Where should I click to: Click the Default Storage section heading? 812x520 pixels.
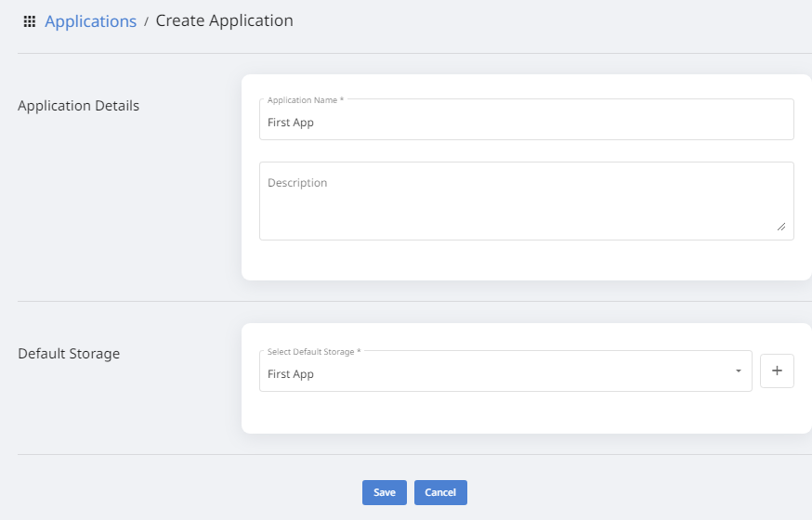click(69, 354)
